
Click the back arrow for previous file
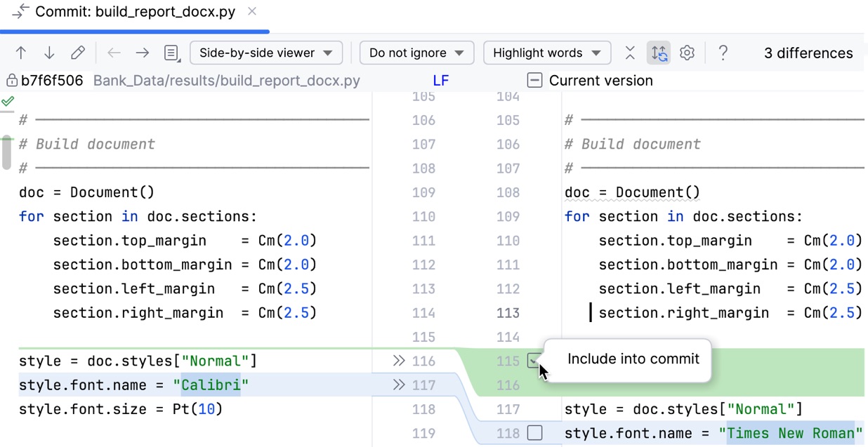[114, 53]
